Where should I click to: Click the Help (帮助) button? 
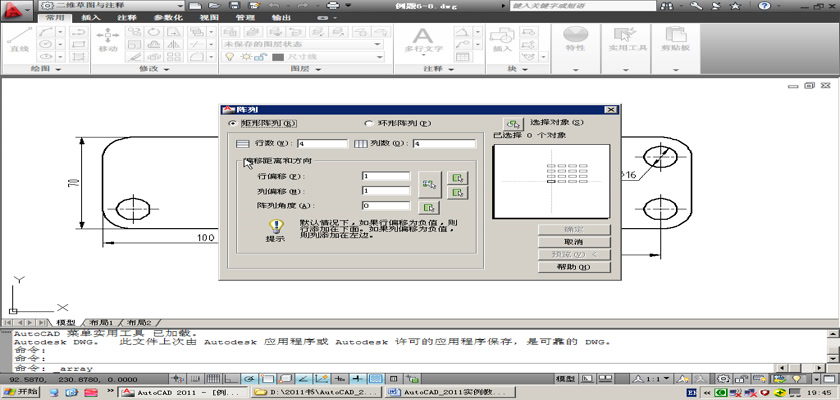(573, 267)
